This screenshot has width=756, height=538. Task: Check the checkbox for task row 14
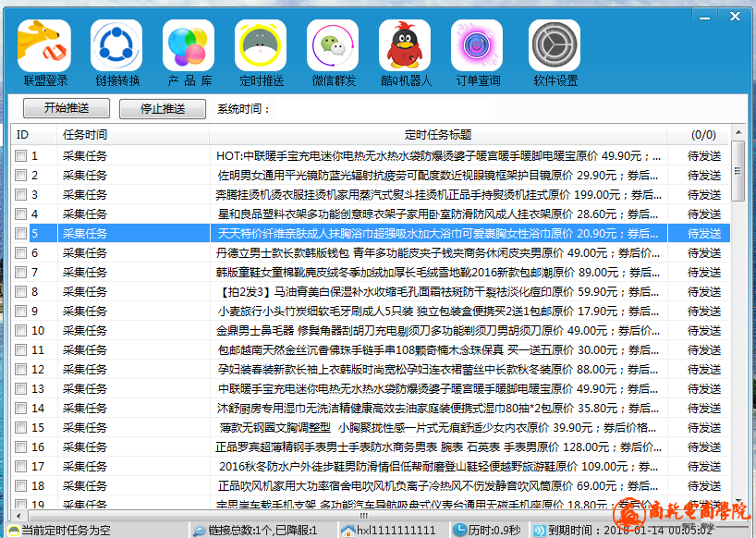(x=20, y=409)
